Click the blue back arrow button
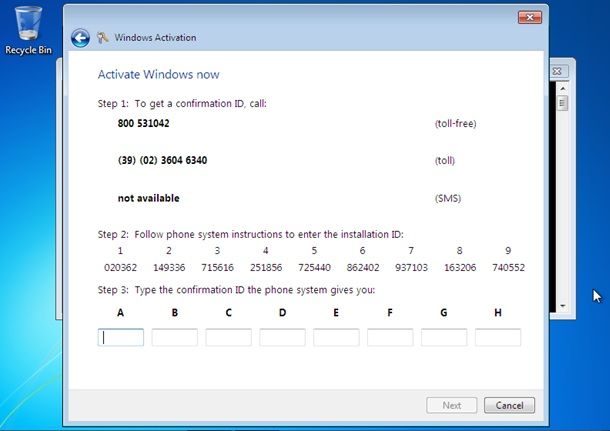 [81, 38]
